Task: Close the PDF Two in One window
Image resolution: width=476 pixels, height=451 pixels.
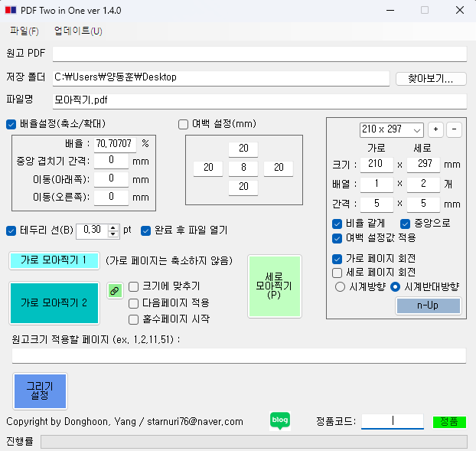Action: pos(460,10)
